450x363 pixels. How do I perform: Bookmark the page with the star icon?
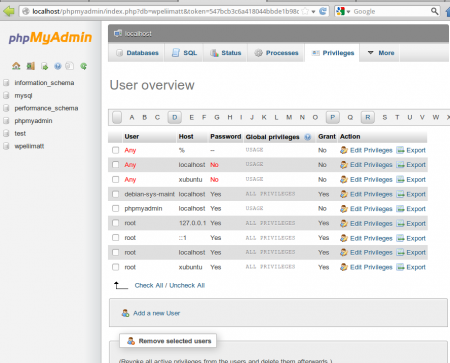tap(305, 11)
